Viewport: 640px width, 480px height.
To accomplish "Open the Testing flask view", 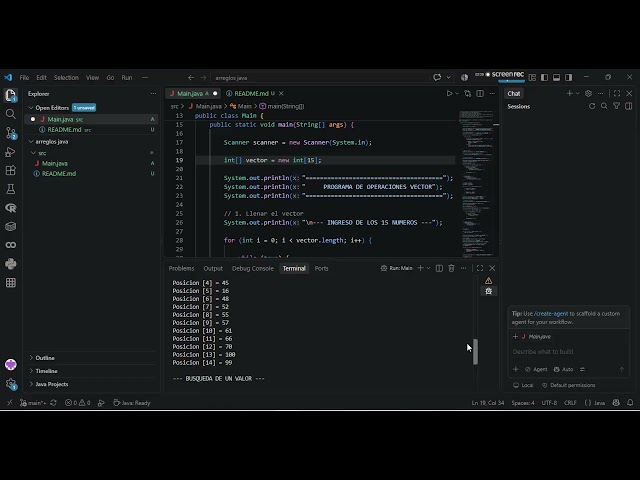I will tap(11, 189).
